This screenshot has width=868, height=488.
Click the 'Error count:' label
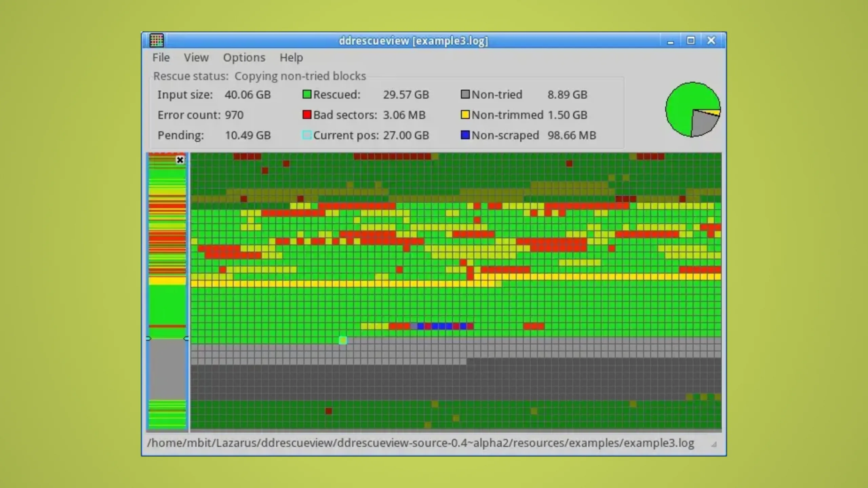pyautogui.click(x=189, y=115)
